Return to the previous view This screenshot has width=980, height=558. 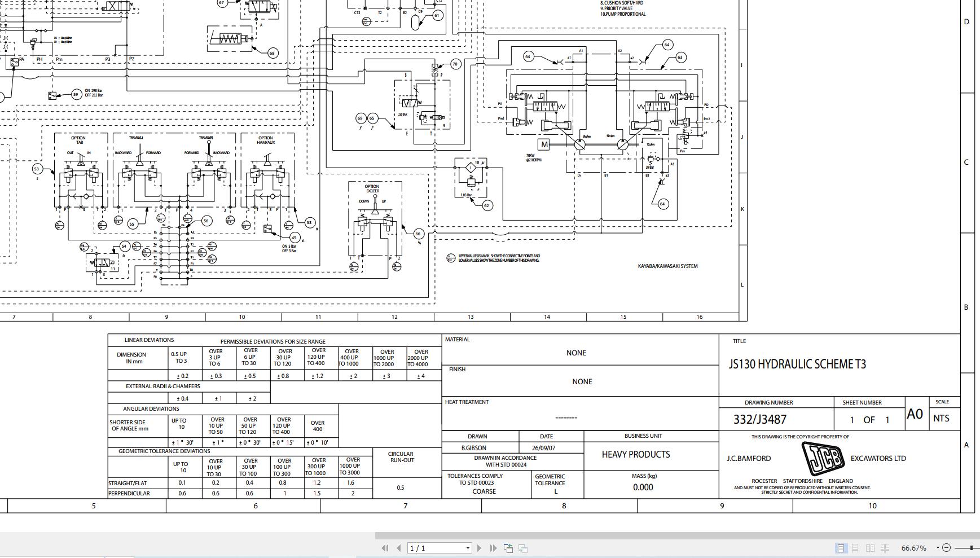tap(508, 548)
